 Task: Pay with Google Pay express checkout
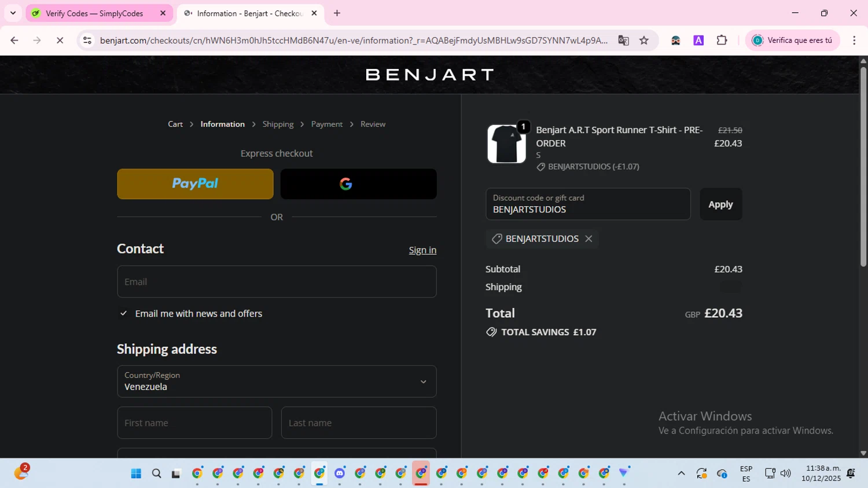click(359, 184)
